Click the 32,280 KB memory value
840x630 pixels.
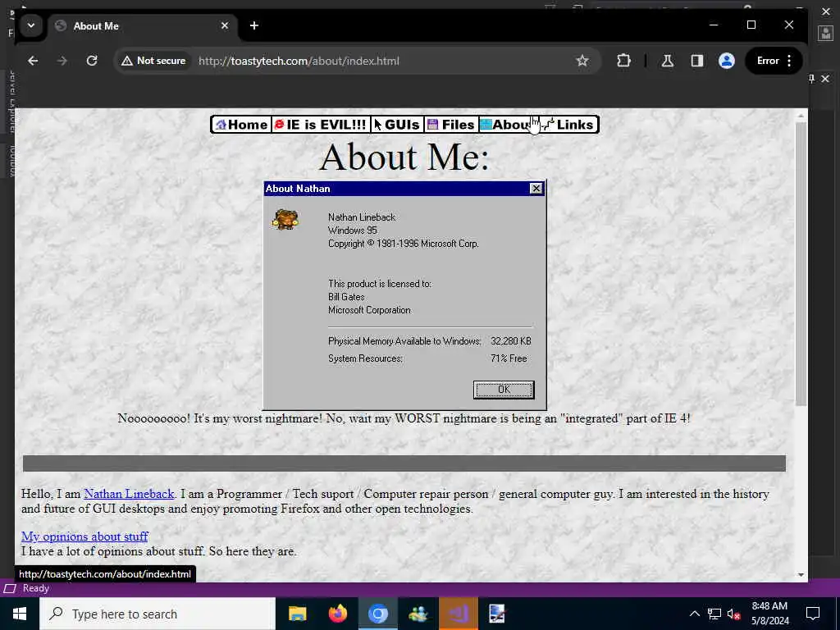click(x=511, y=341)
